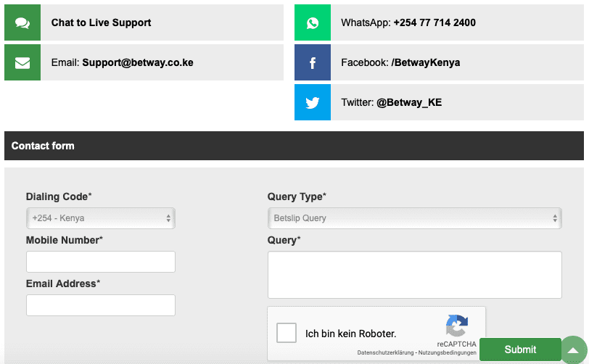Click the Email Address label
This screenshot has width=589, height=364.
point(63,284)
